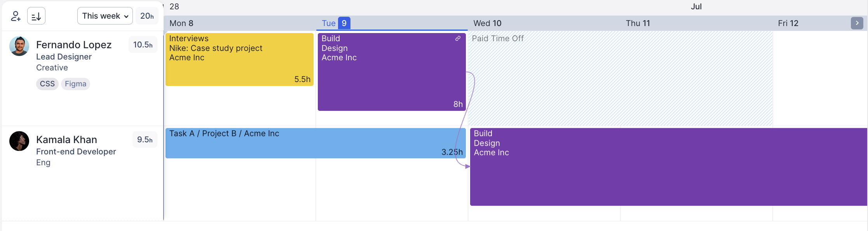Click the Figma skill tag
This screenshot has width=868, height=231.
point(75,84)
